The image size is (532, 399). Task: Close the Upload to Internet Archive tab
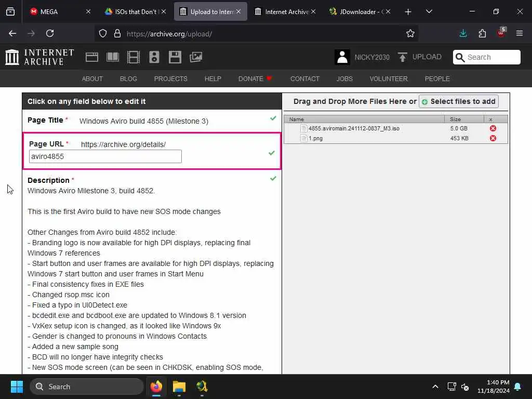pyautogui.click(x=238, y=12)
